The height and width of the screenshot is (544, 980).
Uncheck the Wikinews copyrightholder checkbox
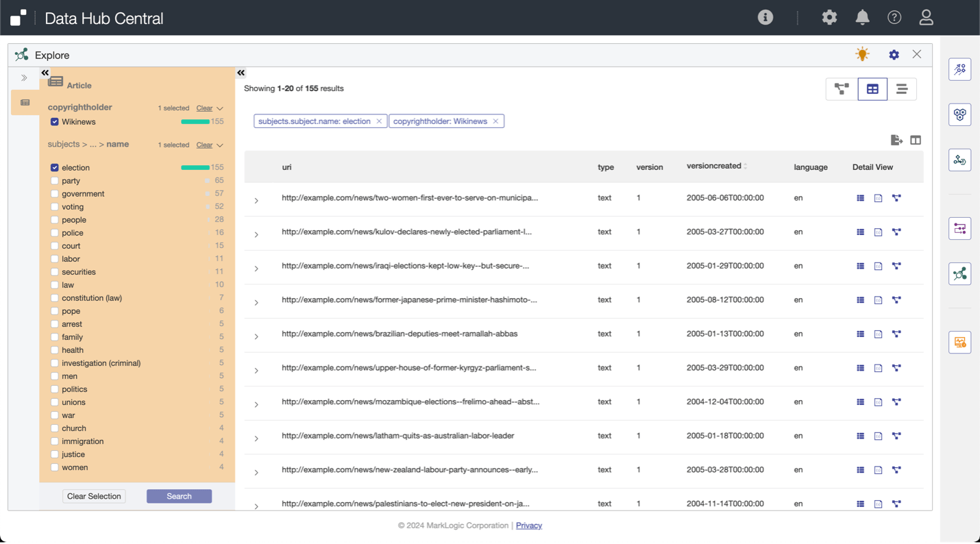click(55, 122)
